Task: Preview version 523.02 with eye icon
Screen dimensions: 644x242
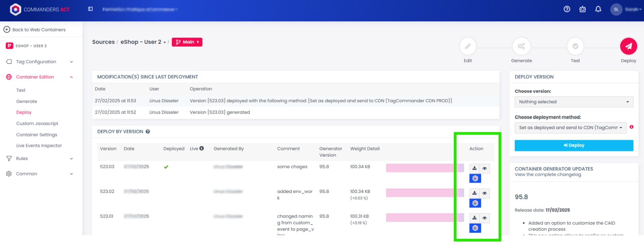Action: [485, 193]
